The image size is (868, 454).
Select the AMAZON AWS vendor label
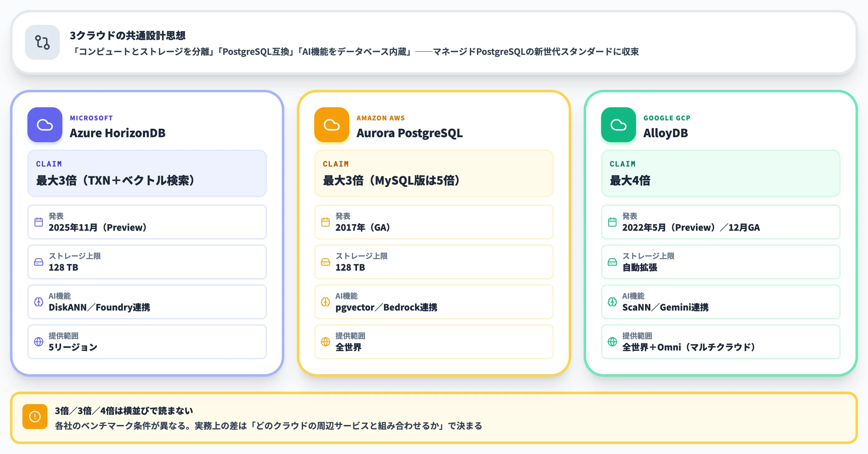[x=381, y=118]
